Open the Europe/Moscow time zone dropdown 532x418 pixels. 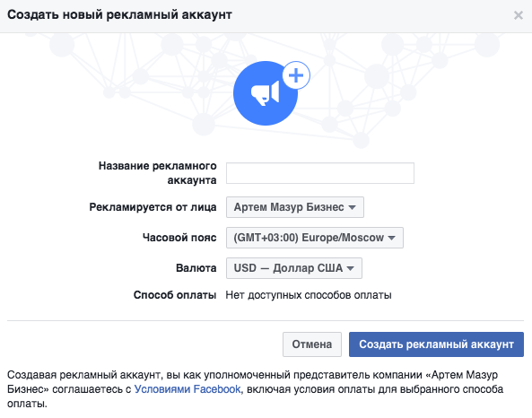(x=315, y=238)
